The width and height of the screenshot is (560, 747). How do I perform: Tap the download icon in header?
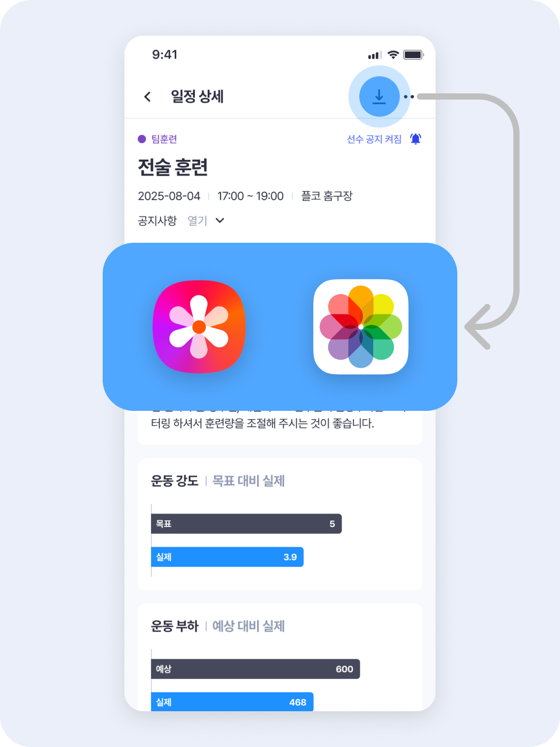click(x=379, y=96)
